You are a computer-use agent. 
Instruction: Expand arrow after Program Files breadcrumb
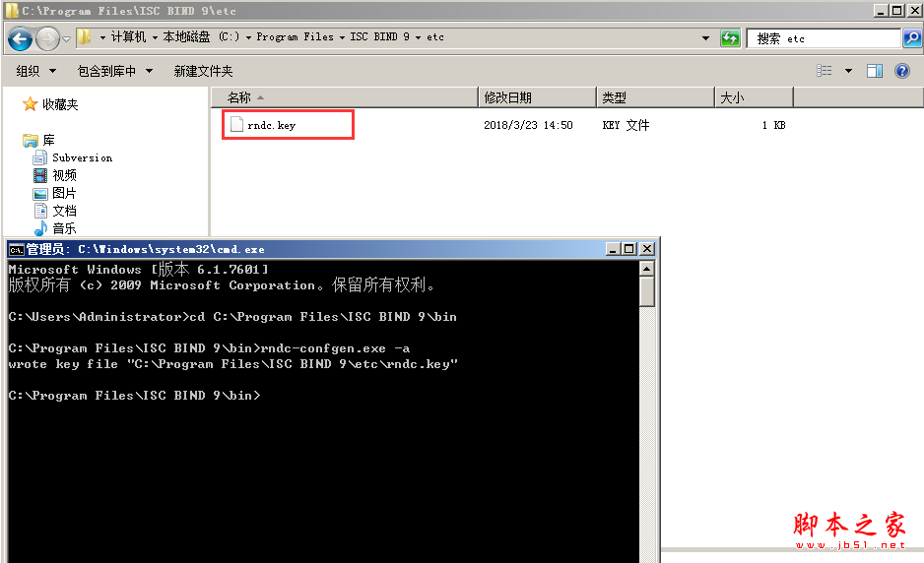(342, 37)
